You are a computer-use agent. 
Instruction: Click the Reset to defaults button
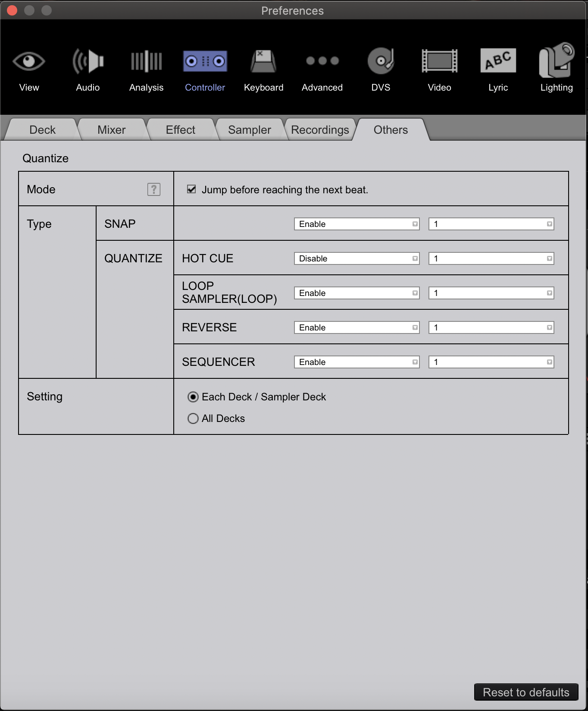(x=526, y=692)
